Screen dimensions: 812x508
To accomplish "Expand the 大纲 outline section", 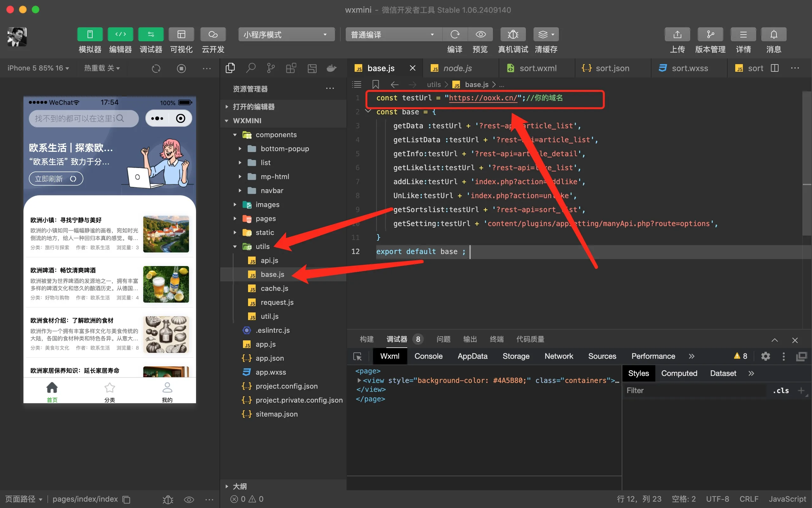I will 284,486.
